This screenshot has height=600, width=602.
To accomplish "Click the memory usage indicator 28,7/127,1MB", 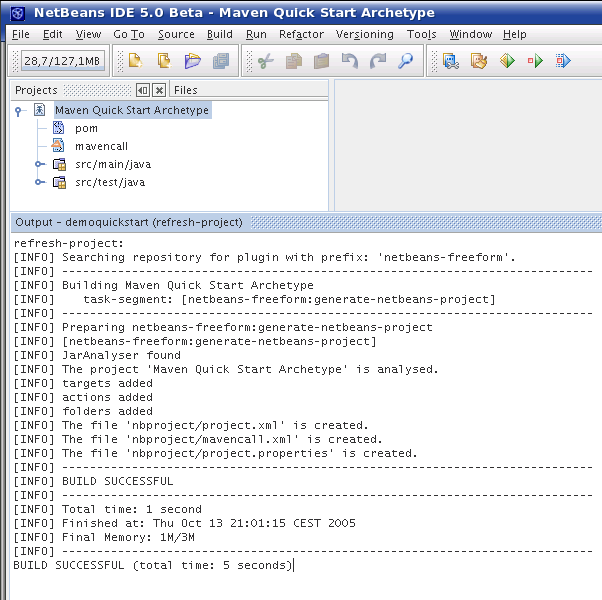I will tap(62, 61).
